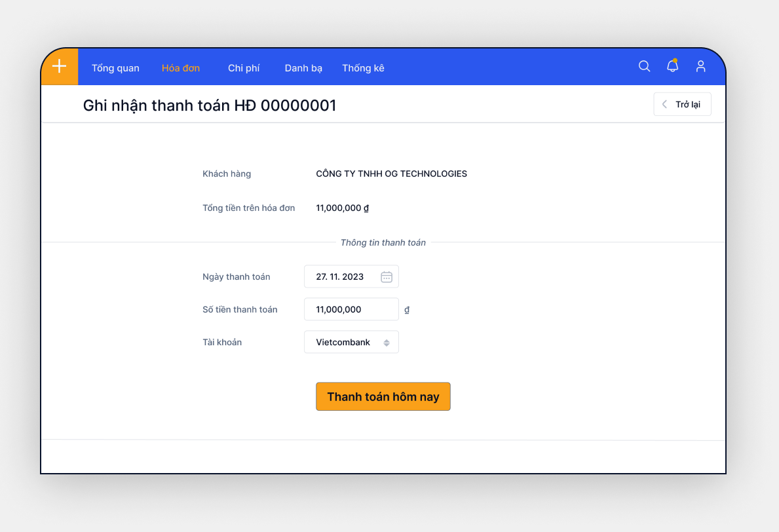Click the Ghi nhận thanh toán page heading
Screen dimensions: 779x532
(x=209, y=105)
